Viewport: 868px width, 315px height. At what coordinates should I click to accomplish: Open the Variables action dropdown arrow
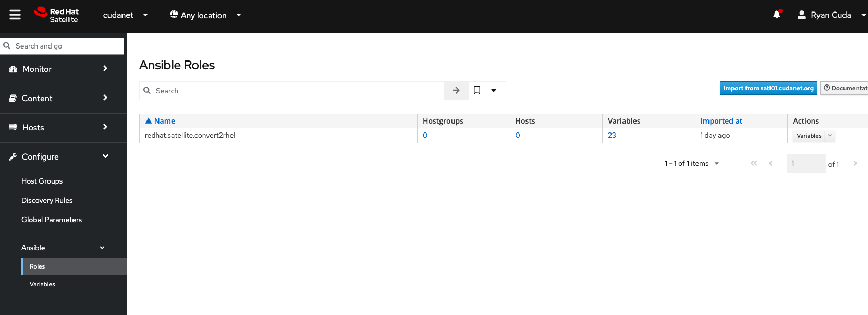830,136
